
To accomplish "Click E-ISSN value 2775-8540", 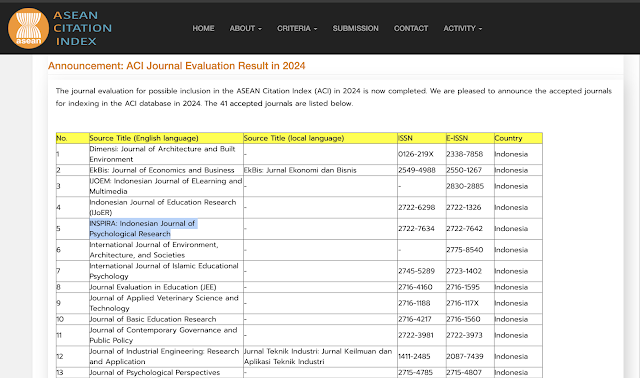I will [x=464, y=249].
